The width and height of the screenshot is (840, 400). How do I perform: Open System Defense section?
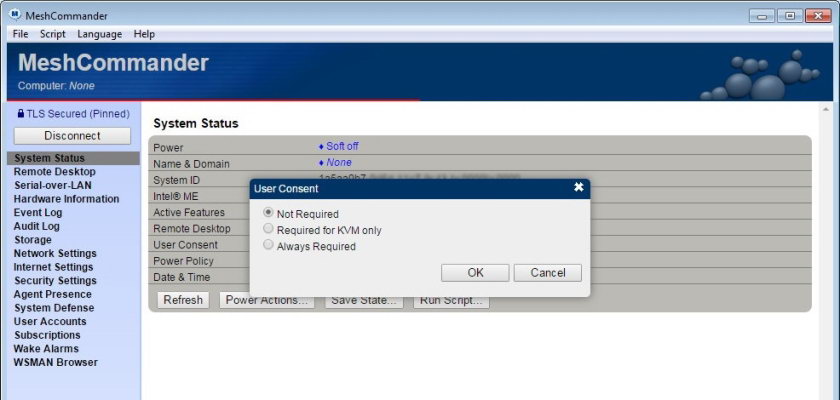54,308
